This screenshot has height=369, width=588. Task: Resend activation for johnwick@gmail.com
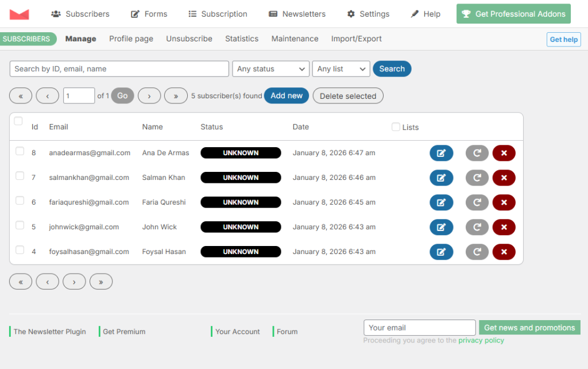click(x=477, y=228)
